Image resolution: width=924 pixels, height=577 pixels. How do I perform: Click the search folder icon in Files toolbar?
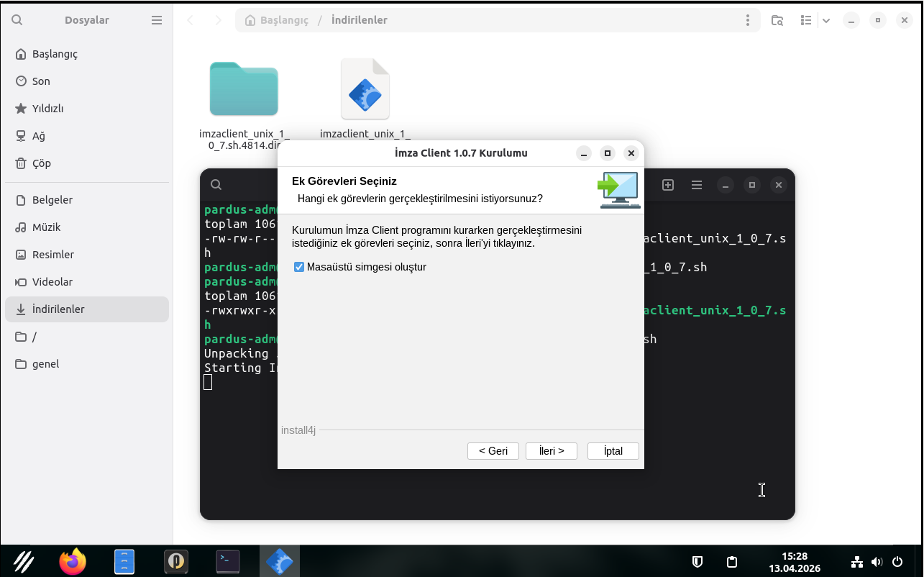click(777, 20)
